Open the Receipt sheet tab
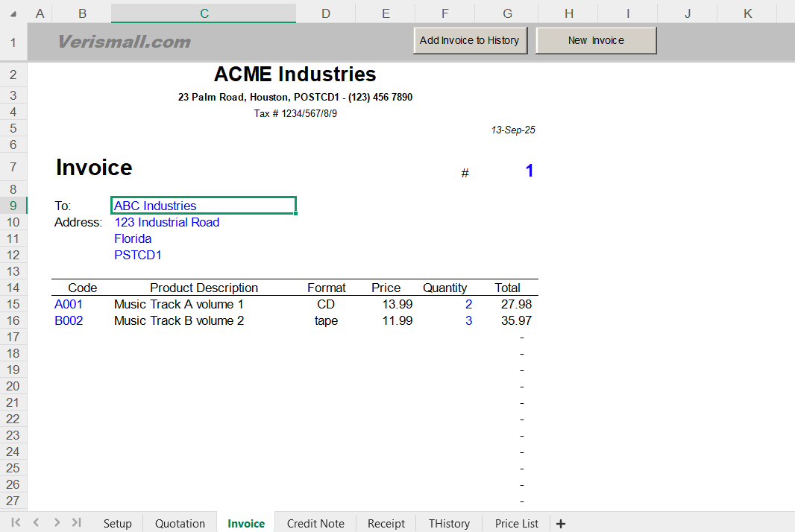Image resolution: width=795 pixels, height=532 pixels. click(386, 523)
